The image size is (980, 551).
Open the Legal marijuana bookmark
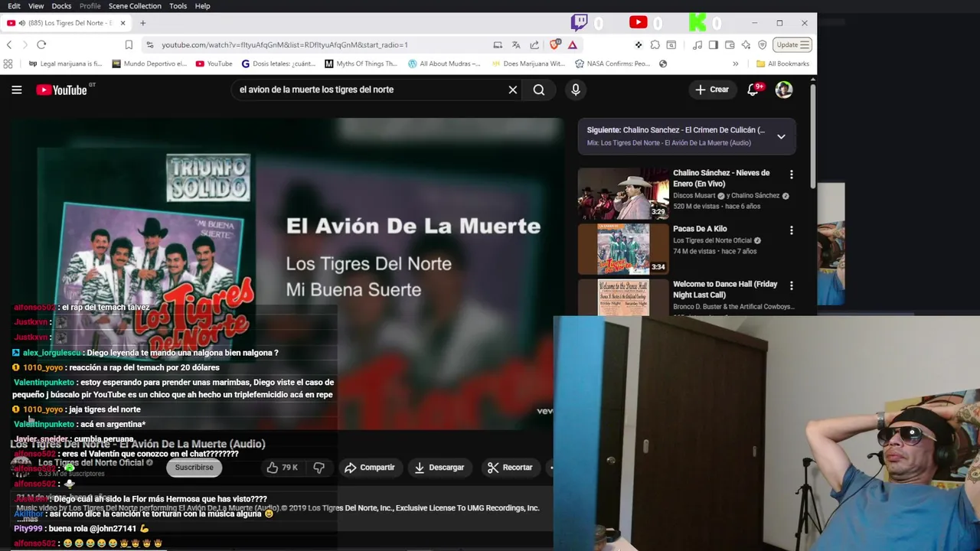pos(65,64)
